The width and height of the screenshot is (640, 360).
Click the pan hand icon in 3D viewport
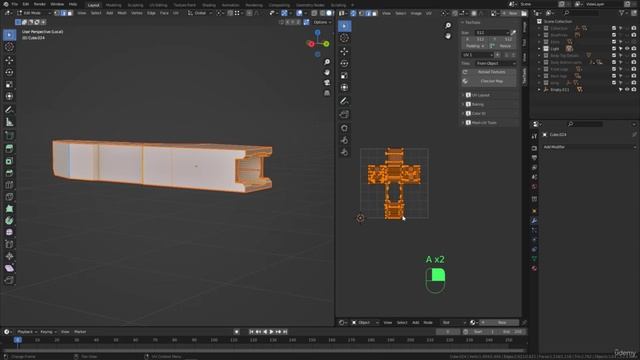click(327, 72)
